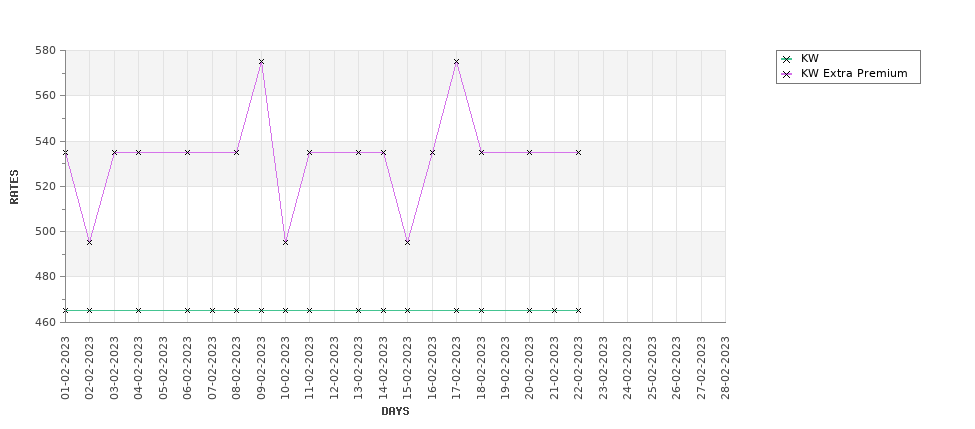
Task: Click the KW Extra Premium legend line marker
Action: point(787,74)
